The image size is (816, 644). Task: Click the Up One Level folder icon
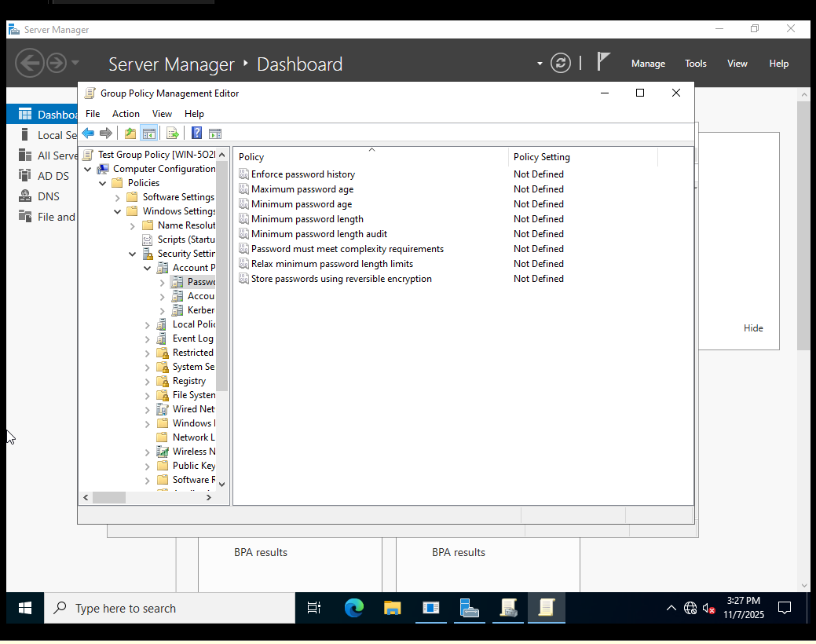tap(130, 134)
